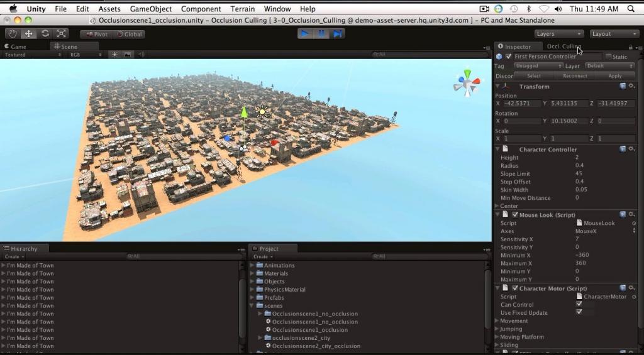Open the Textured draw mode dropdown
This screenshot has height=355, width=644.
[32, 55]
